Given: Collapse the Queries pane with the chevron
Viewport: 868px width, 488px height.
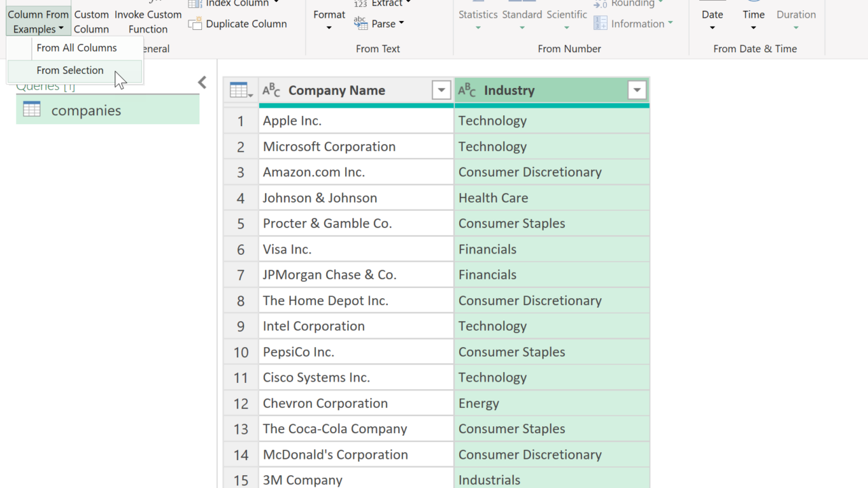Looking at the screenshot, I should (202, 83).
